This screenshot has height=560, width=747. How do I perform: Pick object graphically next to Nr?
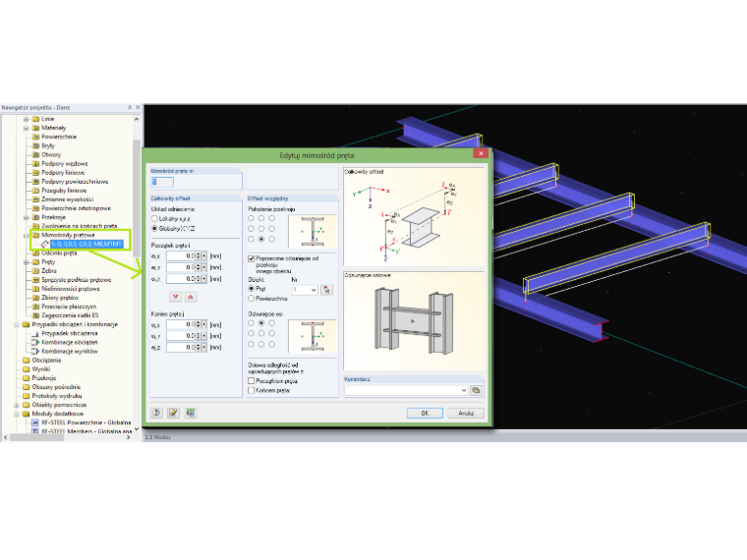(x=326, y=290)
